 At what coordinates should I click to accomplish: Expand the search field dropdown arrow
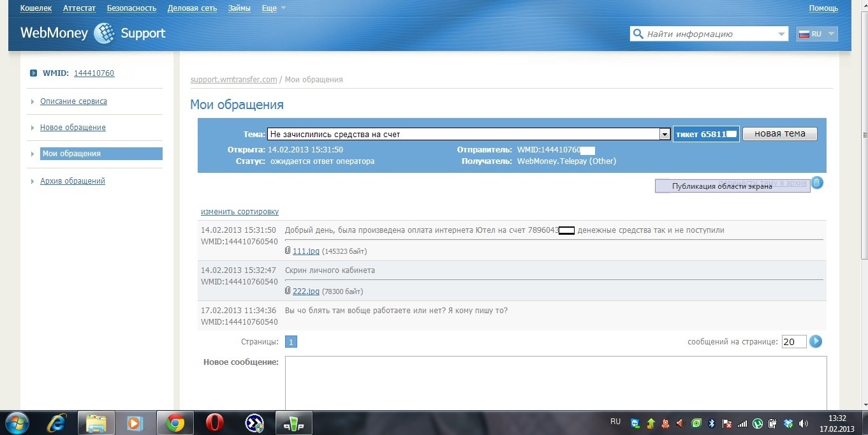782,34
